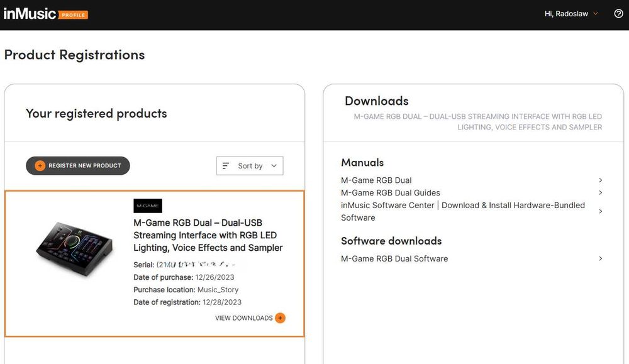Open inMusic Software Center download link
The width and height of the screenshot is (629, 364).
point(462,211)
